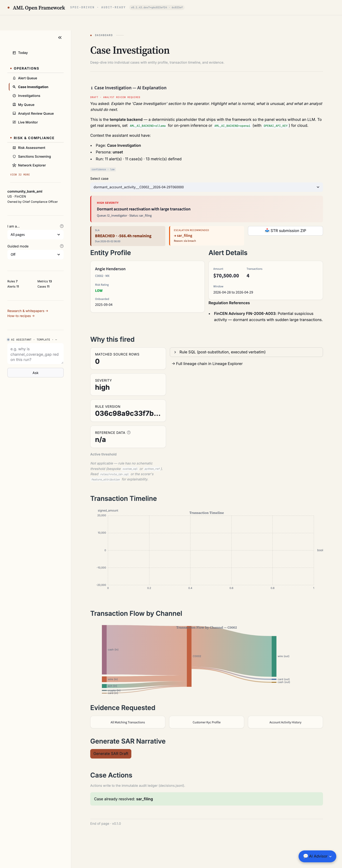Image resolution: width=342 pixels, height=868 pixels.
Task: Click the Network Explorer graph icon
Action: coord(14,165)
